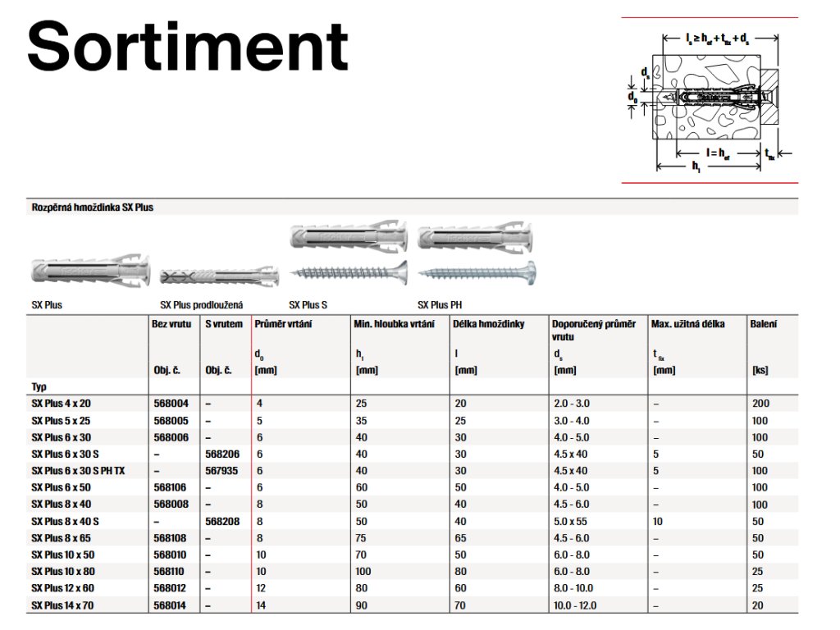Screen dimensions: 840x630
Task: Click the 'S vrutem' column header
Action: coord(224,324)
